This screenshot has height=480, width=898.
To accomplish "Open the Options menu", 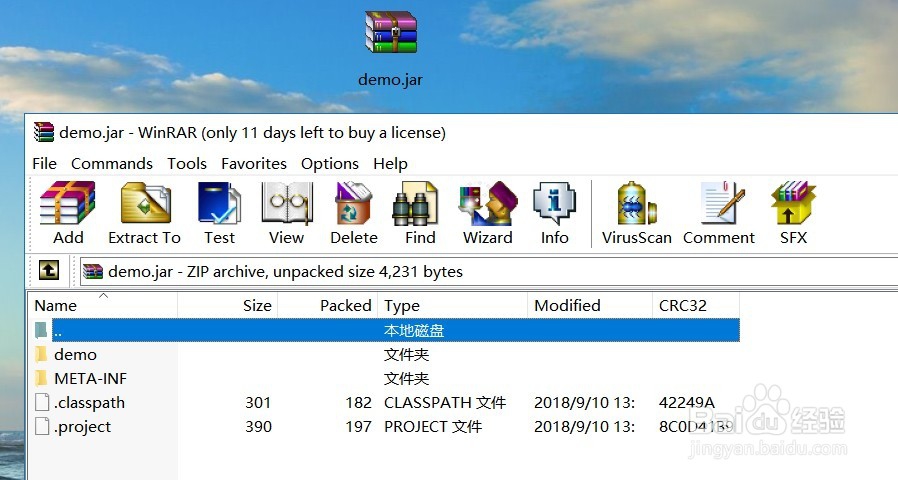I will (330, 164).
